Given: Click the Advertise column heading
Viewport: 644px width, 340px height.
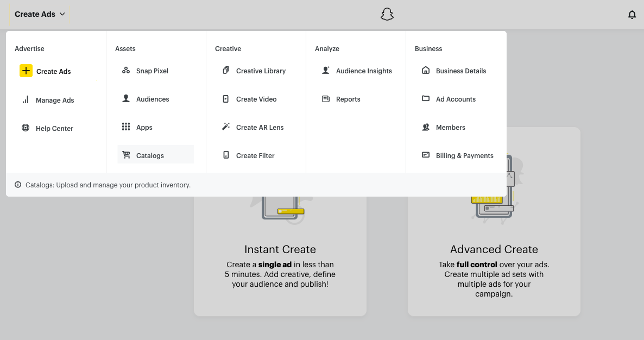Looking at the screenshot, I should [x=29, y=48].
